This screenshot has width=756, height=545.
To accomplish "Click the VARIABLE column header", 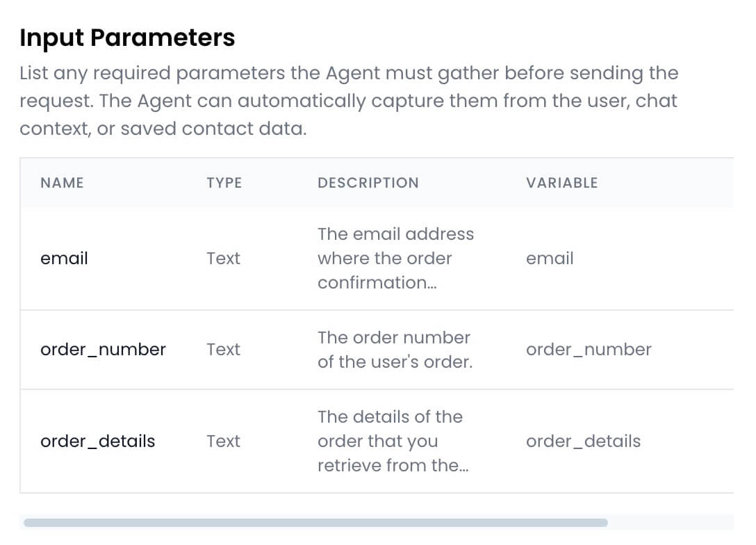I will [x=561, y=183].
